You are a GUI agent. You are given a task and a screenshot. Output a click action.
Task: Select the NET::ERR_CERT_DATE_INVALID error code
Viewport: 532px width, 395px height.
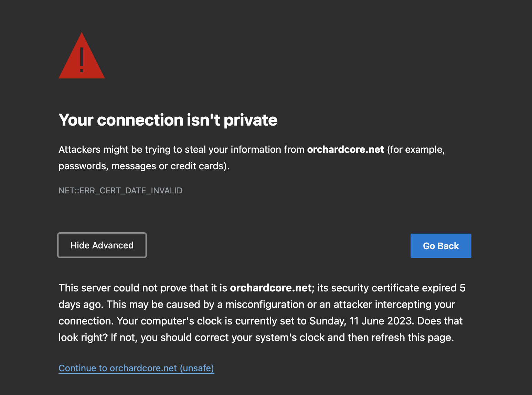pyautogui.click(x=120, y=190)
